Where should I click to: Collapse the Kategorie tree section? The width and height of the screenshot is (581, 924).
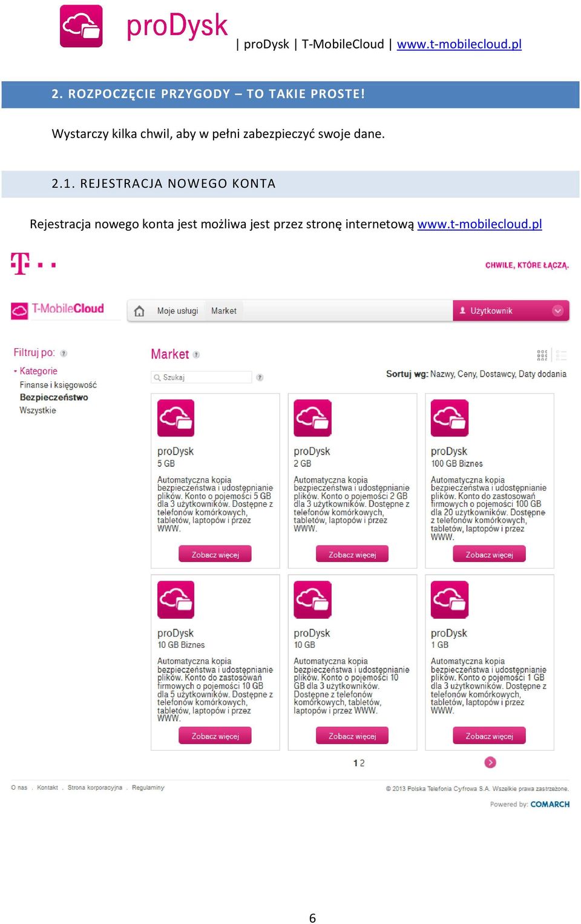(15, 371)
